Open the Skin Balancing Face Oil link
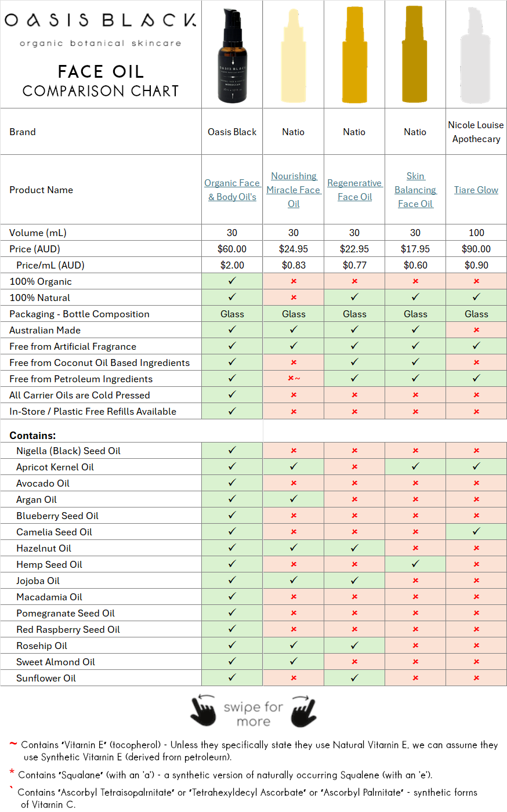The height and width of the screenshot is (812, 507). [x=415, y=190]
